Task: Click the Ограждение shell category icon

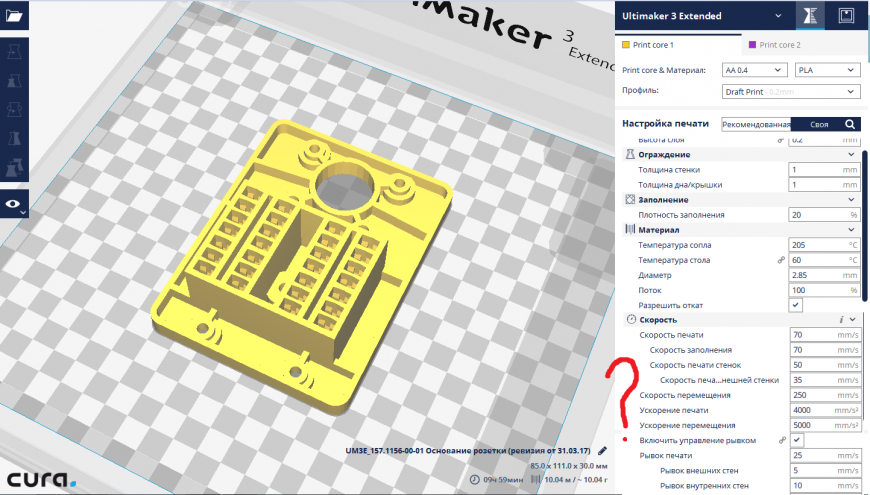Action: coord(630,154)
